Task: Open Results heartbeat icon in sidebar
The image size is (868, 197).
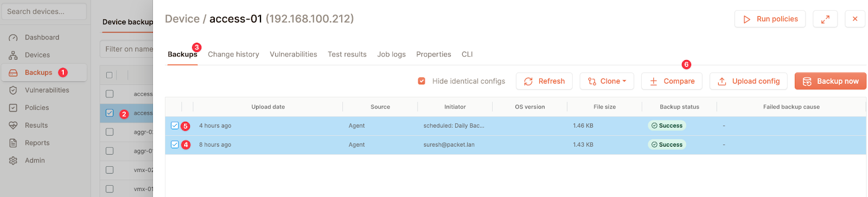Action: point(14,126)
